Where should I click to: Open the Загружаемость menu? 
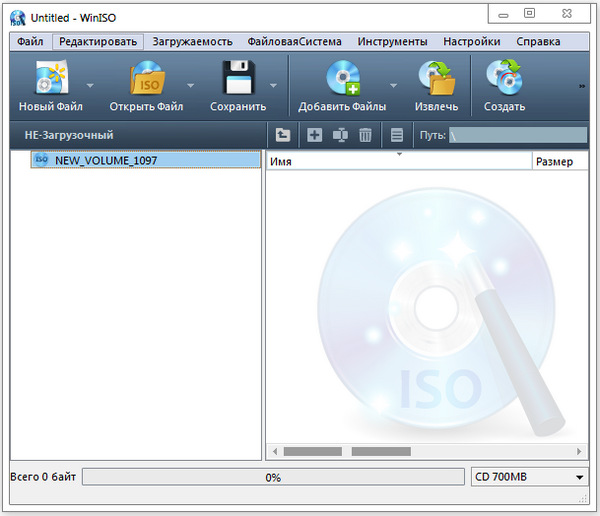(x=192, y=42)
